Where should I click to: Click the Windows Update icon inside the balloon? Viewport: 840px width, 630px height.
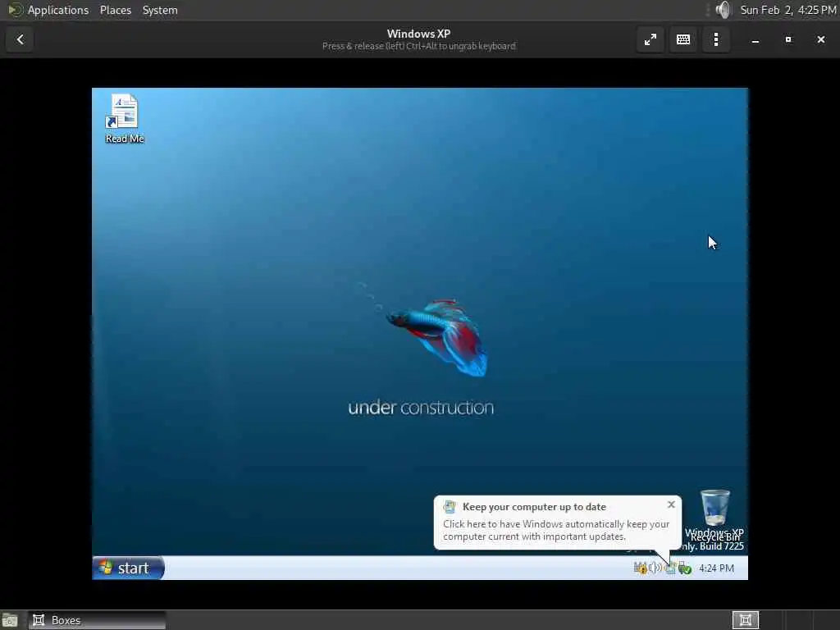pyautogui.click(x=450, y=506)
